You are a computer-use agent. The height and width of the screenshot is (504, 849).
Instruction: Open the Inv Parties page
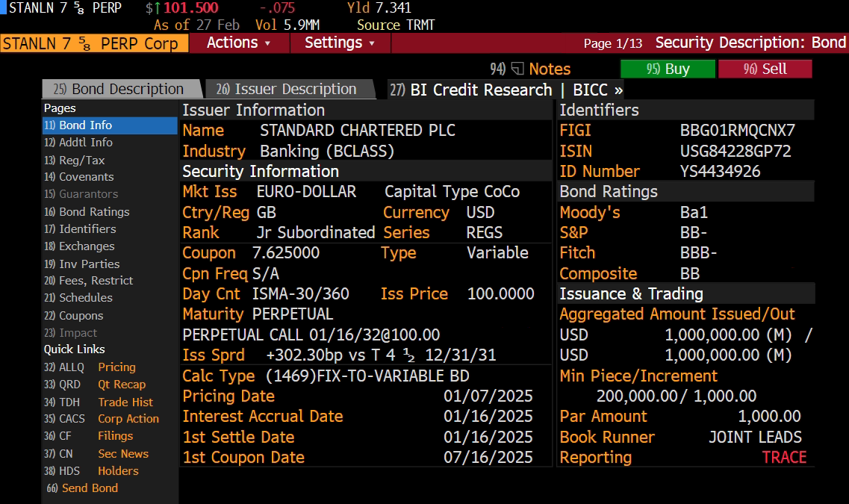pyautogui.click(x=81, y=264)
